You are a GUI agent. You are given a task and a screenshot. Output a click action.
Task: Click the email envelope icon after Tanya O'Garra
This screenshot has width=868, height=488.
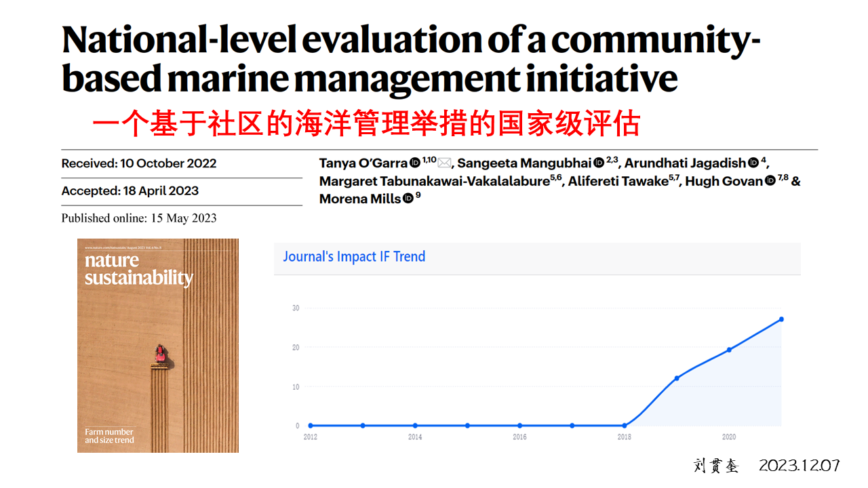444,163
